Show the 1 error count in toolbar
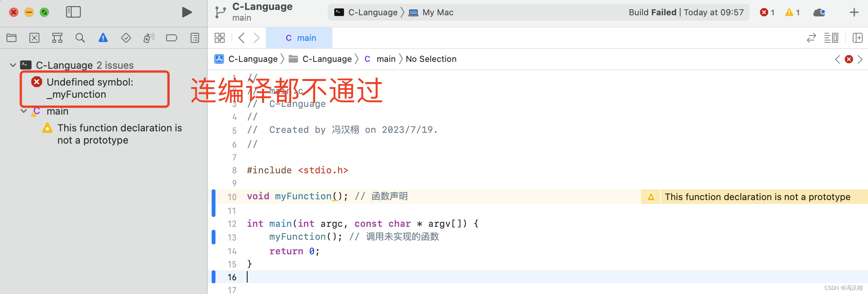This screenshot has height=294, width=868. pyautogui.click(x=767, y=12)
